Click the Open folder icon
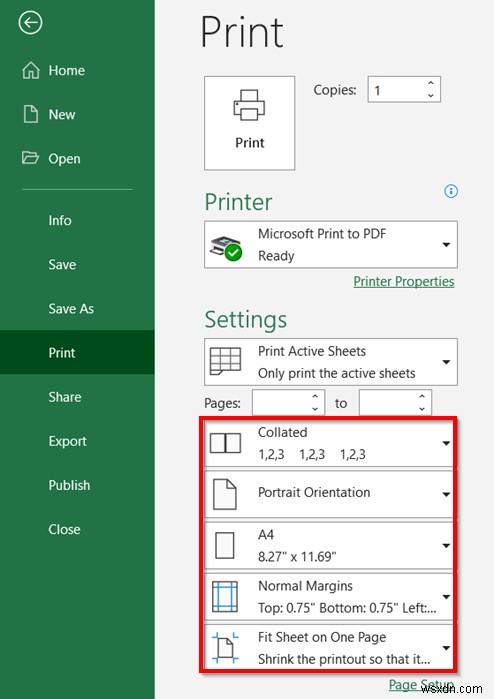494x699 pixels. click(30, 158)
